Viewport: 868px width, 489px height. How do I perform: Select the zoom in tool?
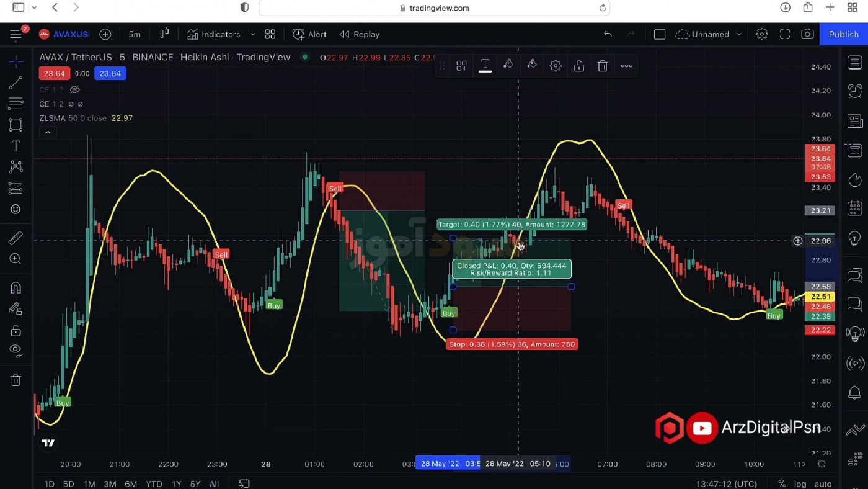point(15,259)
